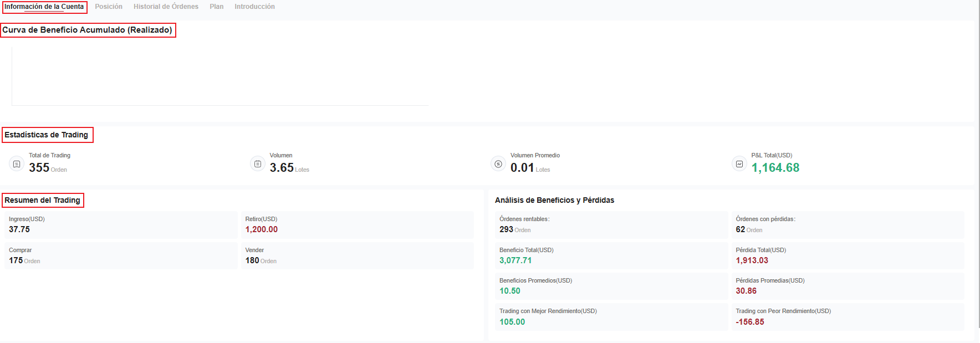
Task: Click the Ingreso value 37.75
Action: click(19, 229)
